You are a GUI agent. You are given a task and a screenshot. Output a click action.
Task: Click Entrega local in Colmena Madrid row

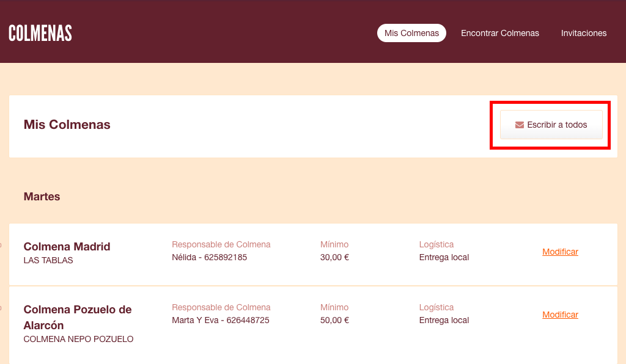(444, 257)
